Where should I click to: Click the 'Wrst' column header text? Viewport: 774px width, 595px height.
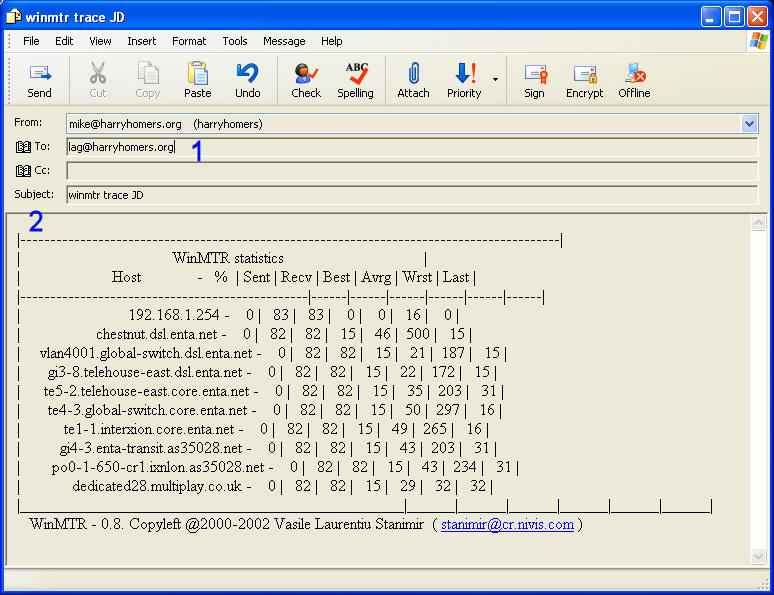click(x=417, y=277)
